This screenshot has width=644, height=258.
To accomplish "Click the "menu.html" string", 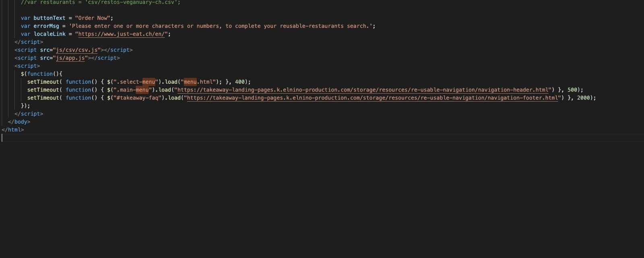I will point(198,82).
